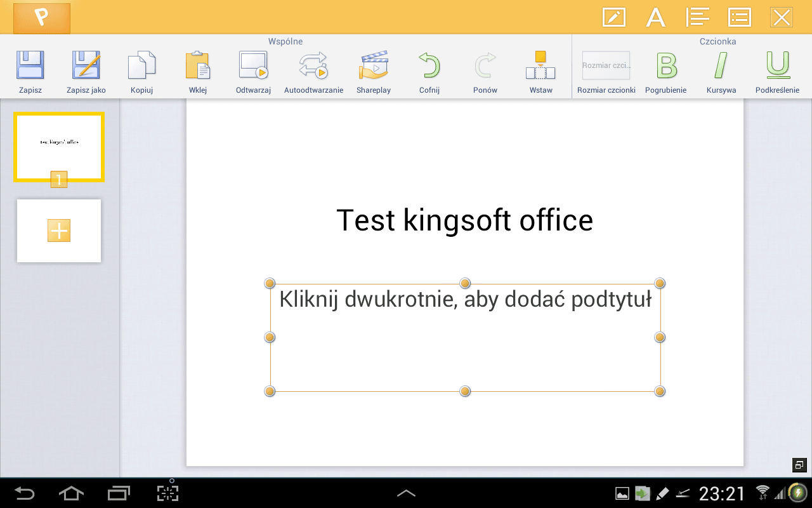Go to Android home screen

tap(71, 493)
